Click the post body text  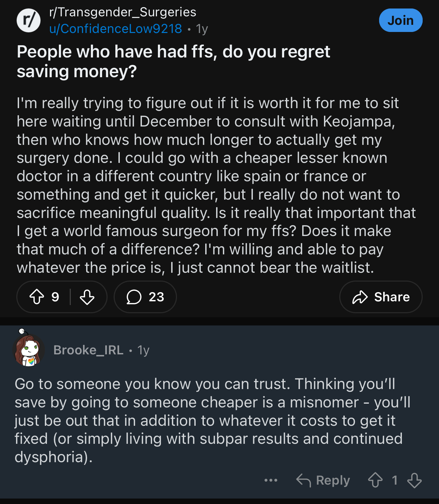(216, 185)
